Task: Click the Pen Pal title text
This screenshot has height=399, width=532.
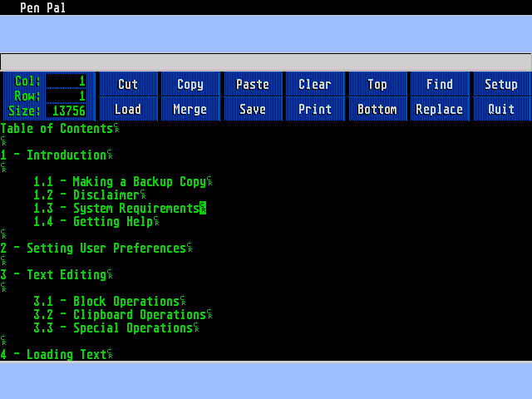Action: point(42,7)
